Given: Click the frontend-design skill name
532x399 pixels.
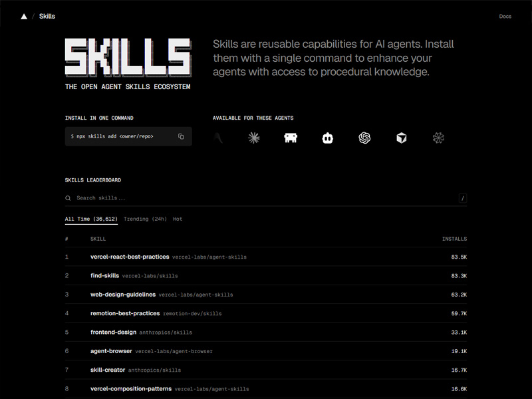Looking at the screenshot, I should [114, 332].
